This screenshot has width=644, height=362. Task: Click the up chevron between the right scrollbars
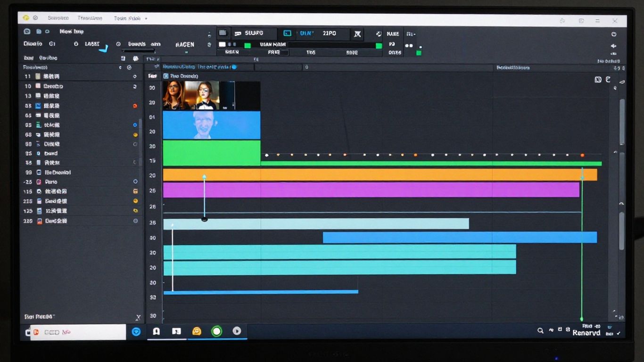[x=621, y=204]
